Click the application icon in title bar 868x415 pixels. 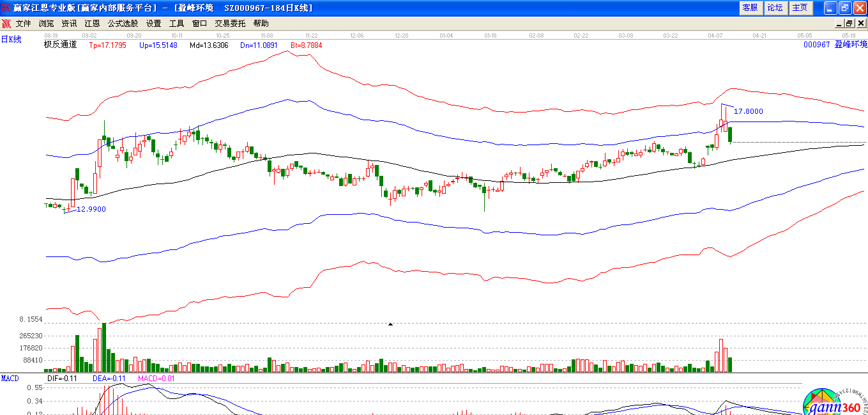tap(6, 8)
